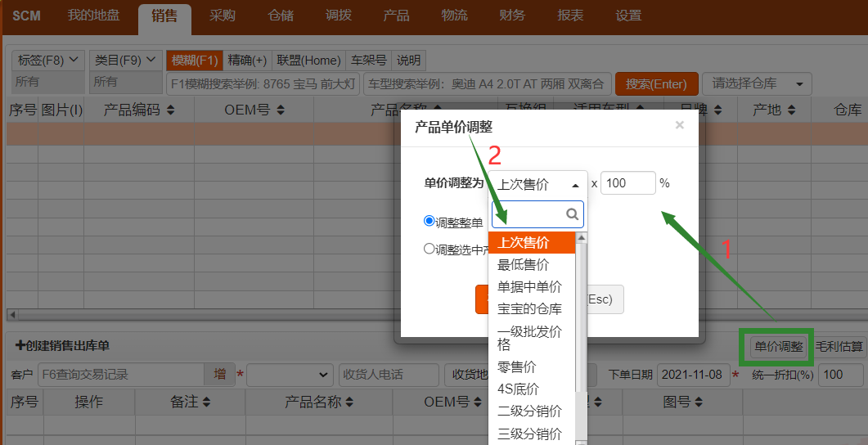Sort lower table by 产品名称 column
The width and height of the screenshot is (868, 445).
(x=349, y=402)
